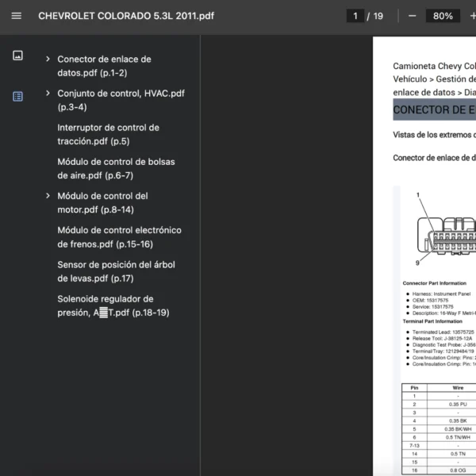Image resolution: width=476 pixels, height=476 pixels.
Task: Jump to Módulo de control del motor.pdf
Action: [102, 203]
